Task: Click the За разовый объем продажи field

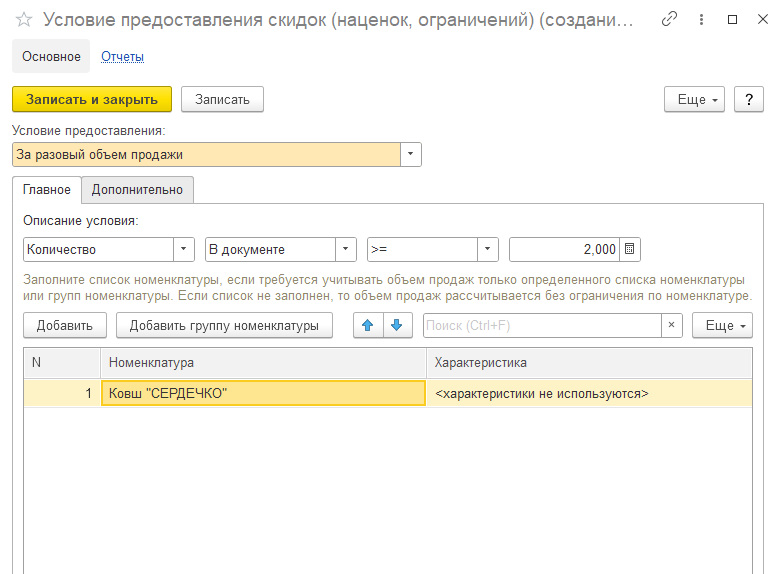Action: click(x=206, y=154)
